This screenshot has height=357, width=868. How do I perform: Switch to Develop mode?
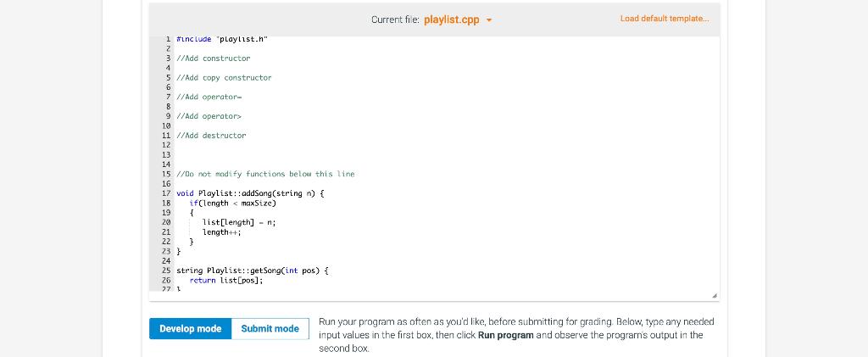(190, 329)
